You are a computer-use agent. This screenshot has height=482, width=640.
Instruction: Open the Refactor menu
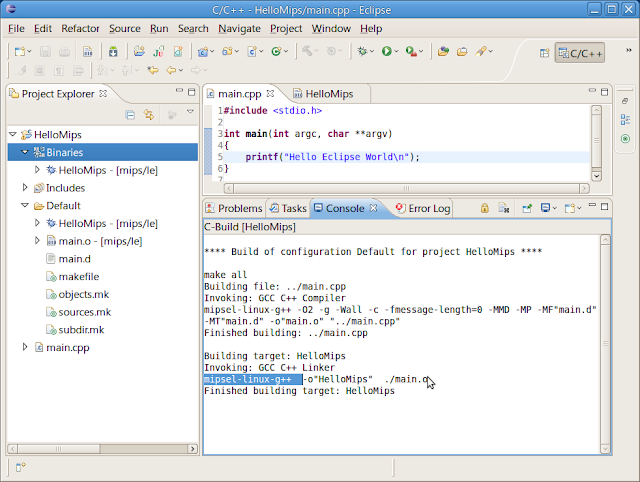80,29
